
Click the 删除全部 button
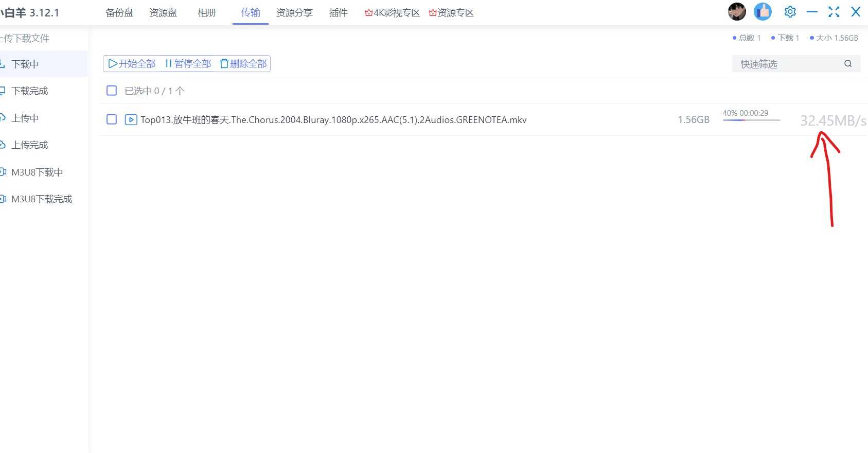pos(243,64)
